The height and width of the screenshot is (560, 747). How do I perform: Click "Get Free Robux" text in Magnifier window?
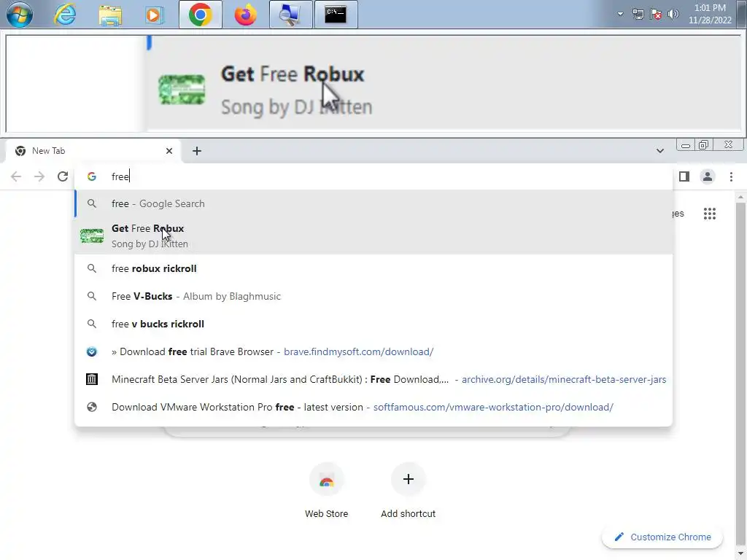(x=293, y=74)
